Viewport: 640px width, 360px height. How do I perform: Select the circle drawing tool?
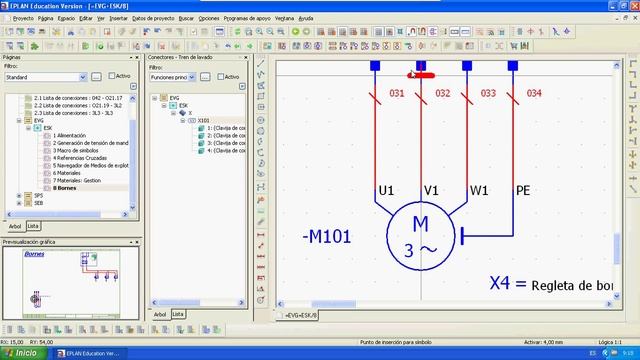click(261, 120)
